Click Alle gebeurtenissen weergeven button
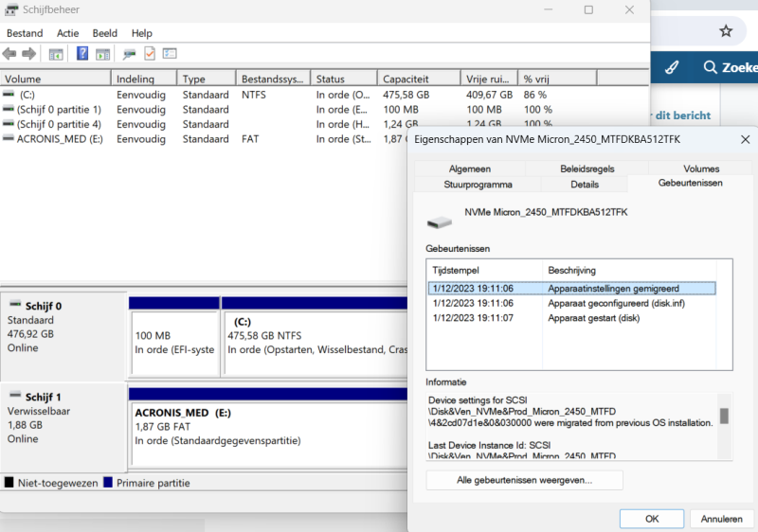The width and height of the screenshot is (758, 532). pos(524,480)
